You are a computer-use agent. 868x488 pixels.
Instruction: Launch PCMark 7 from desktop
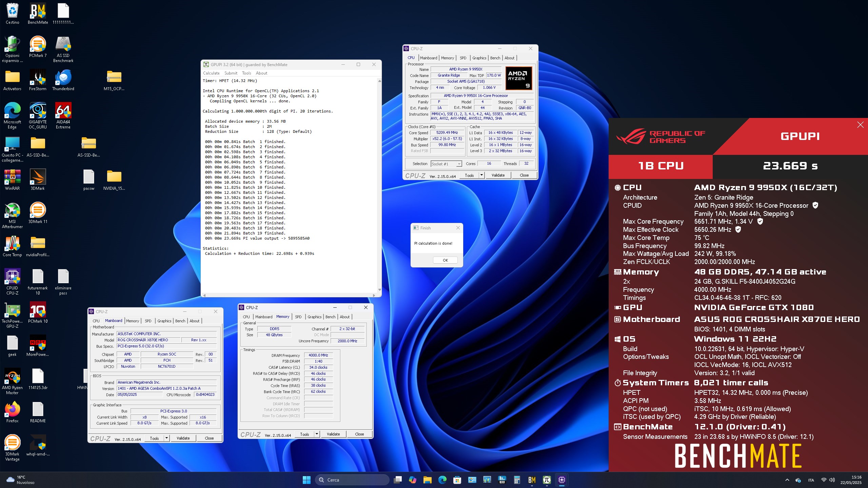coord(38,47)
